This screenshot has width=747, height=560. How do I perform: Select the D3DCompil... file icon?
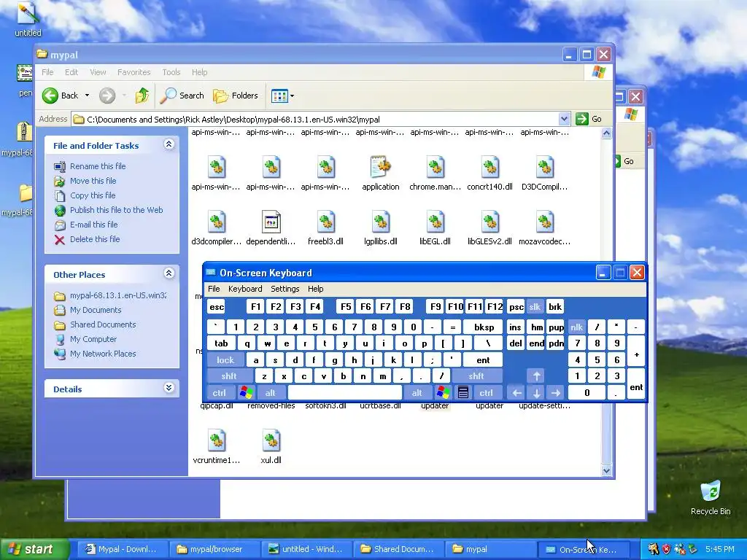point(544,167)
